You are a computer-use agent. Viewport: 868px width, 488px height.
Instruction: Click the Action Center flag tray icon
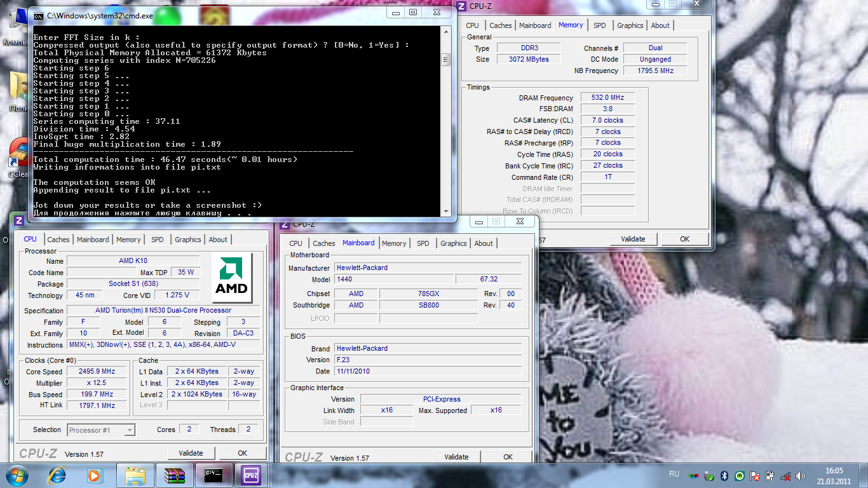tap(755, 475)
